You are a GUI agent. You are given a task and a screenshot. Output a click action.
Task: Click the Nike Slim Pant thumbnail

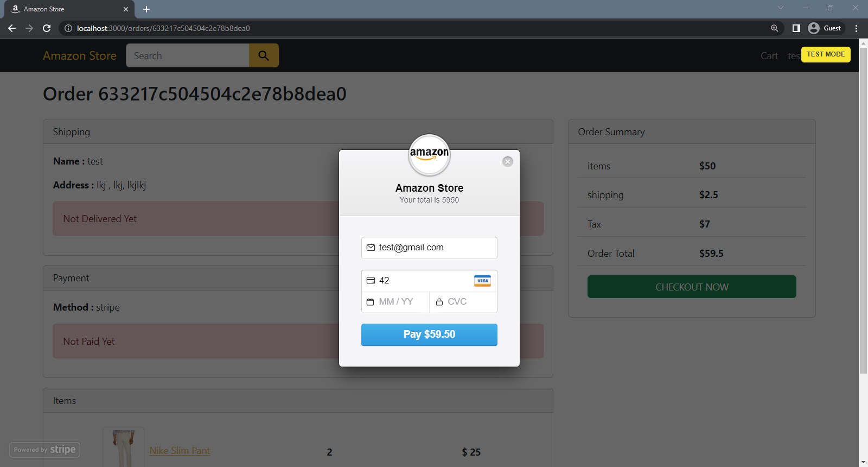point(123,447)
